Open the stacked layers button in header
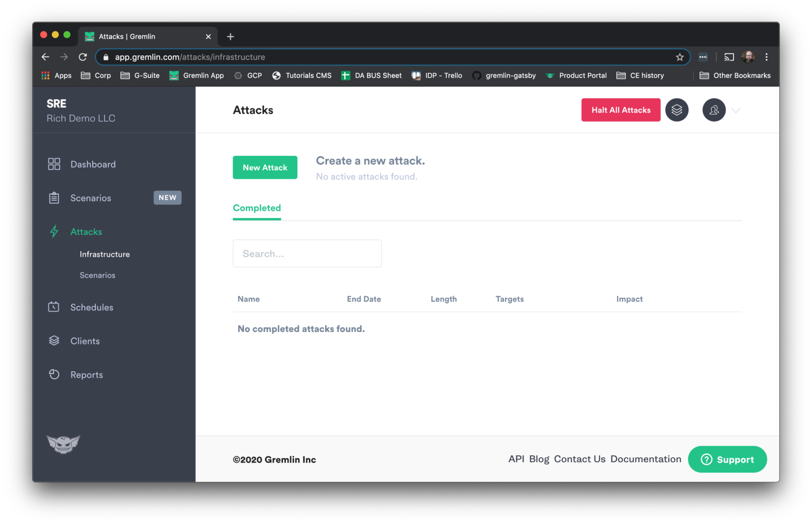This screenshot has width=812, height=525. [x=677, y=110]
